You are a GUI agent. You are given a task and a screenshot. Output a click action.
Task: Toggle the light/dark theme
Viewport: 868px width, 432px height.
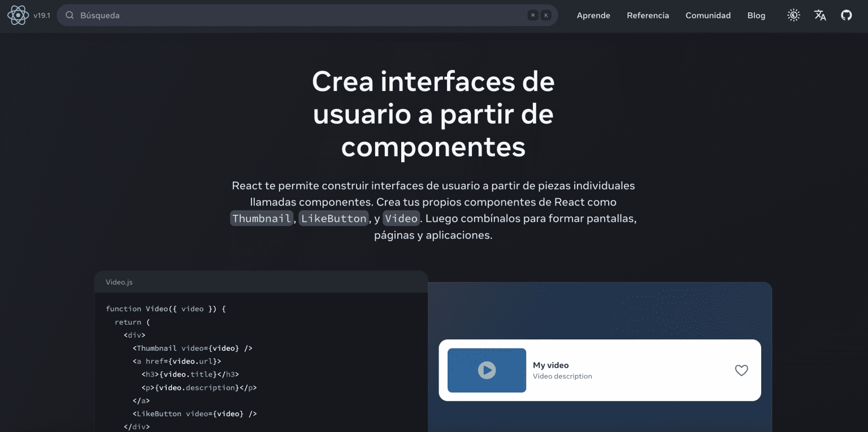click(794, 15)
